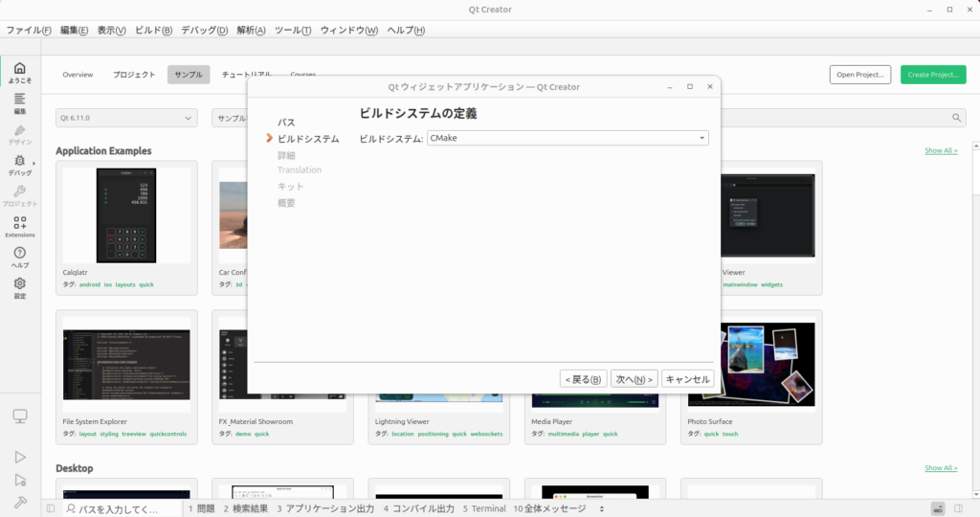Click the ヘルプ help mode icon
Viewport: 980px width, 517px height.
point(20,257)
